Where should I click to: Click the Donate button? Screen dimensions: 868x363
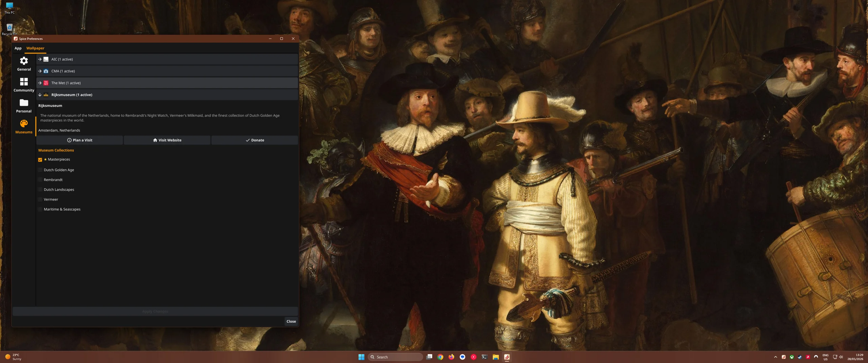click(x=255, y=140)
